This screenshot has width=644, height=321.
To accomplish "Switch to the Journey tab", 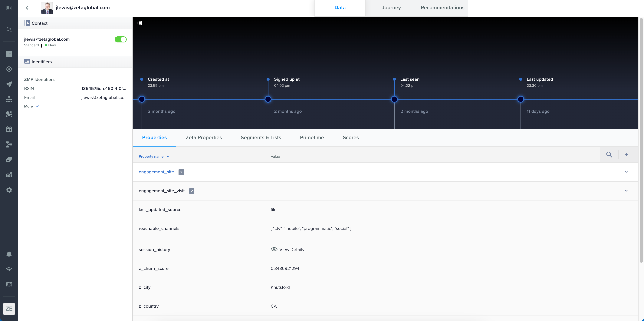I will coord(391,8).
